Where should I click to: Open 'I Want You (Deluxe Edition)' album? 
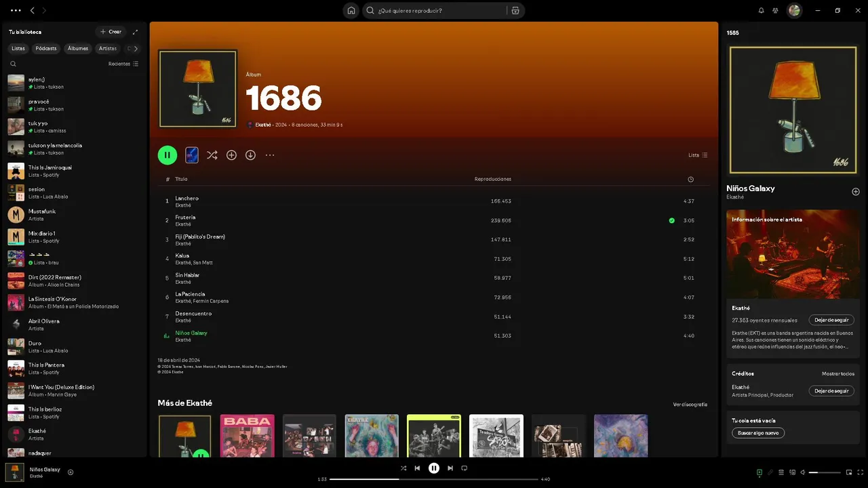click(75, 390)
